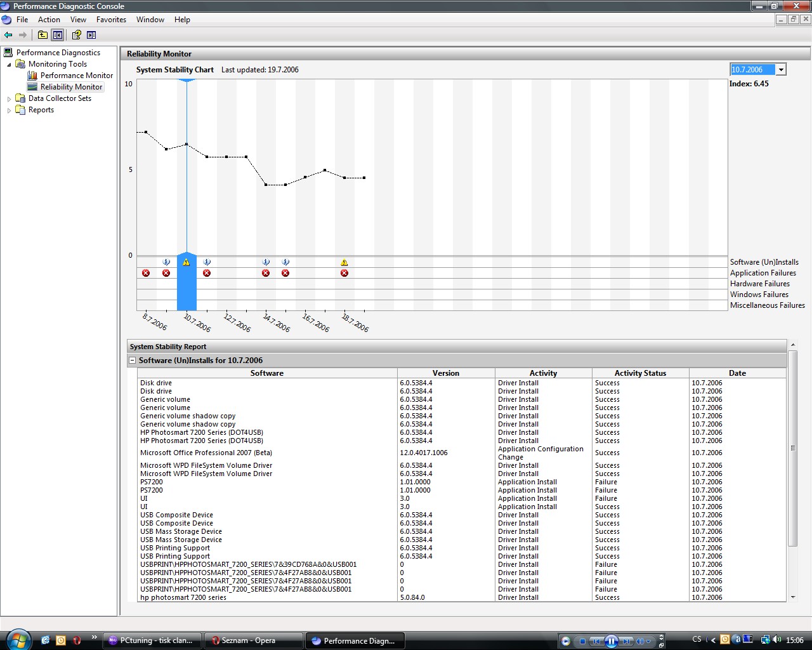This screenshot has height=650, width=812.
Task: Open the Help menu
Action: coord(182,20)
